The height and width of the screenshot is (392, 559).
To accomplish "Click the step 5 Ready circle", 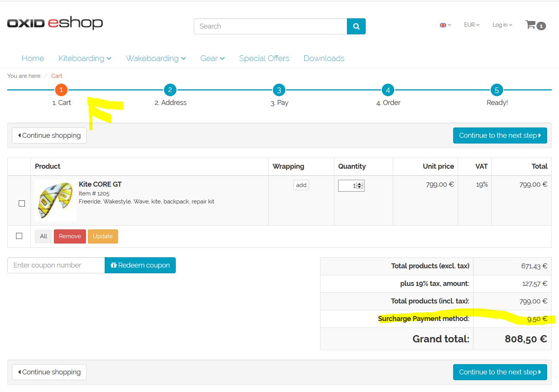I will pos(497,90).
